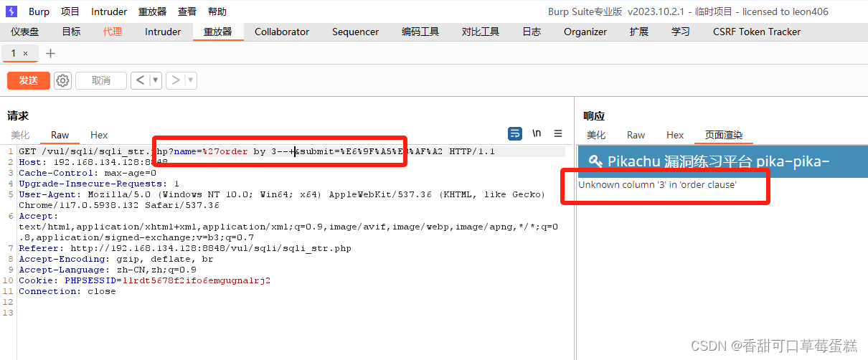Open the 项目 menu
The image size is (868, 360).
pos(70,11)
